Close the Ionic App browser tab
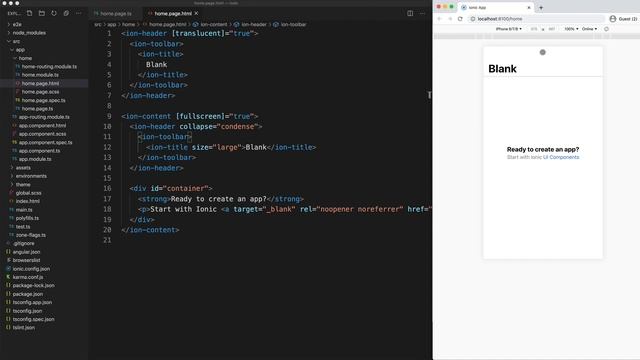The image size is (640, 360). pos(529,7)
